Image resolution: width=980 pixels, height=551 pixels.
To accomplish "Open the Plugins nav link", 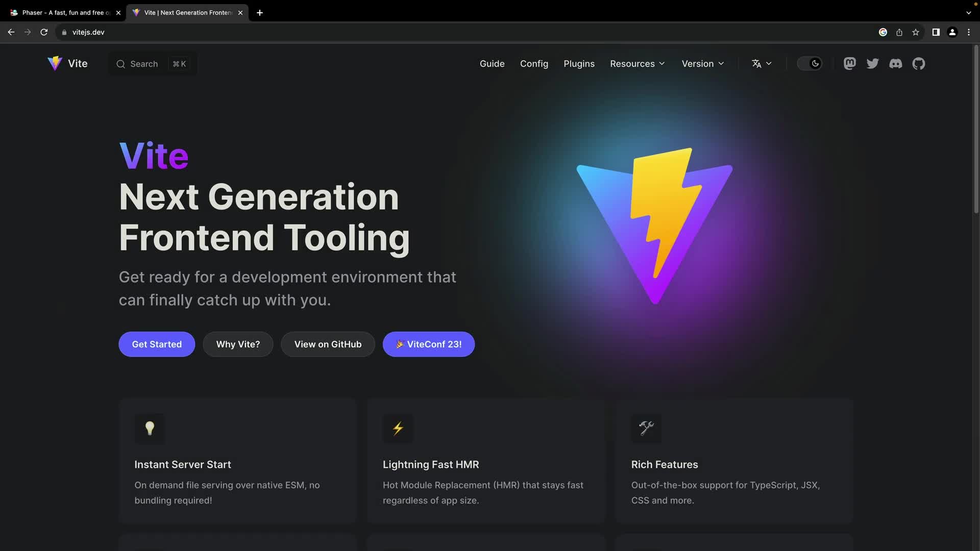I will point(579,63).
